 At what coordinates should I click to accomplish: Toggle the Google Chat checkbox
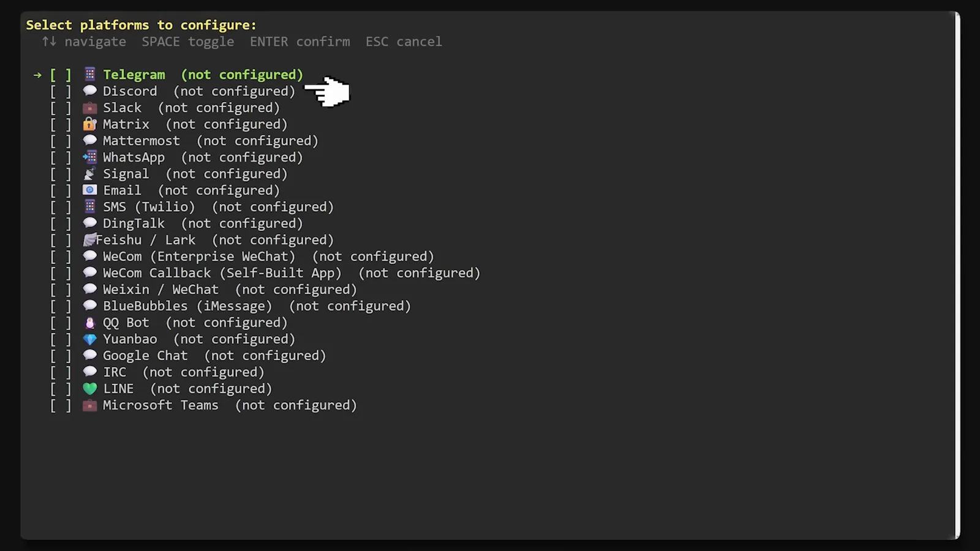[61, 356]
